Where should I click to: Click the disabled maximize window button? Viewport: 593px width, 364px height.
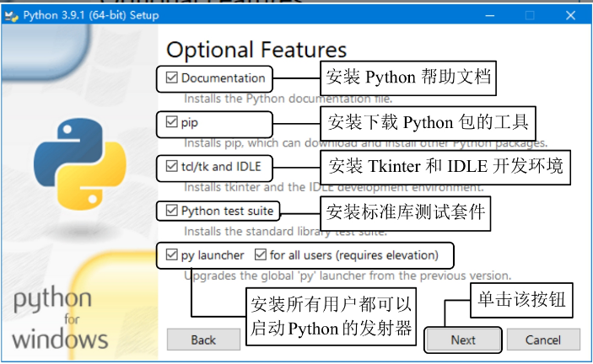coord(530,15)
